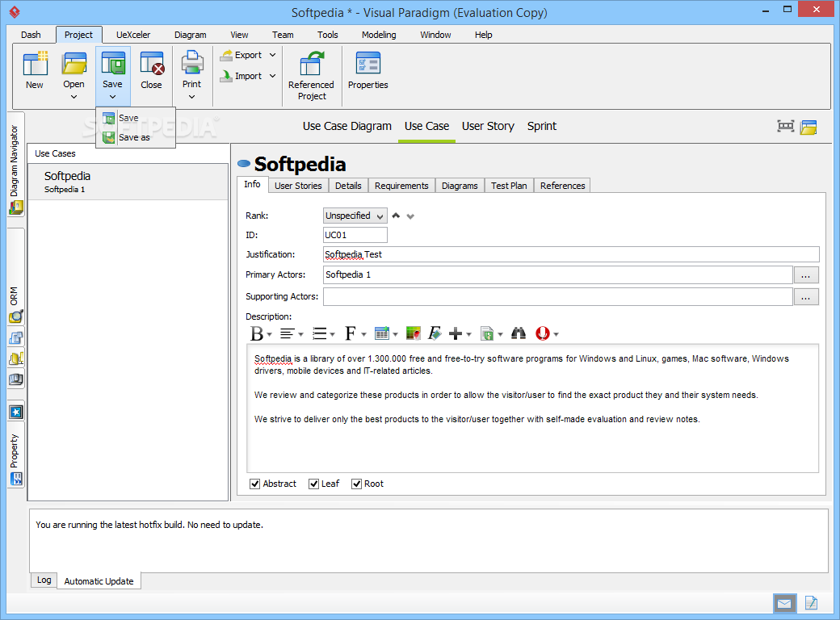Switch to the References tab
The height and width of the screenshot is (620, 840).
562,186
